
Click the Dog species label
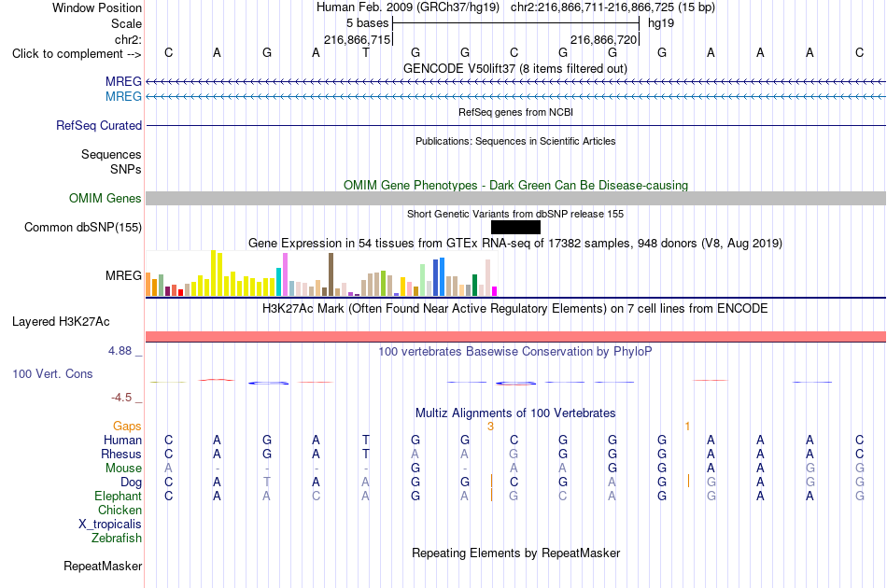(x=131, y=483)
